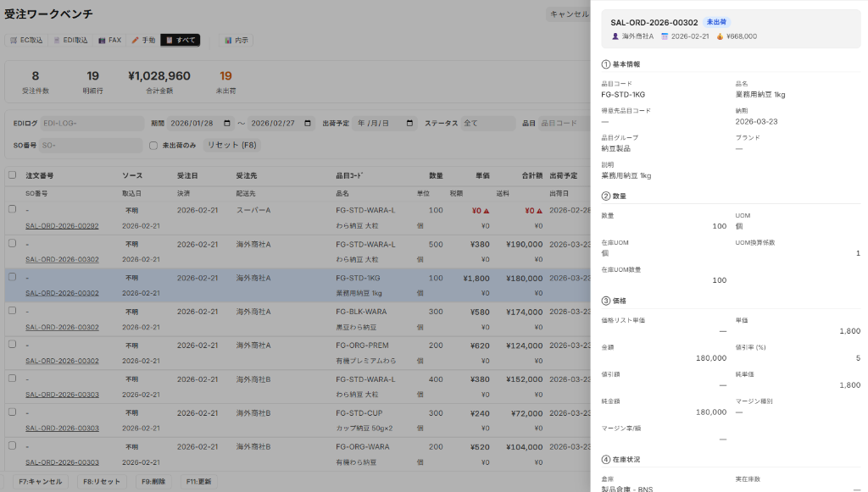Viewport: 868px width, 492px height.
Task: Open the 期間 start date calendar icon
Action: (225, 122)
